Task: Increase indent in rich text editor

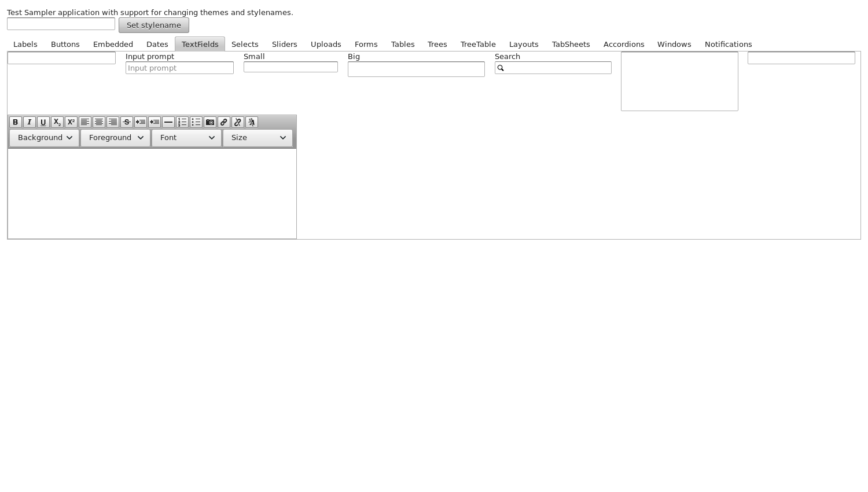Action: (141, 122)
